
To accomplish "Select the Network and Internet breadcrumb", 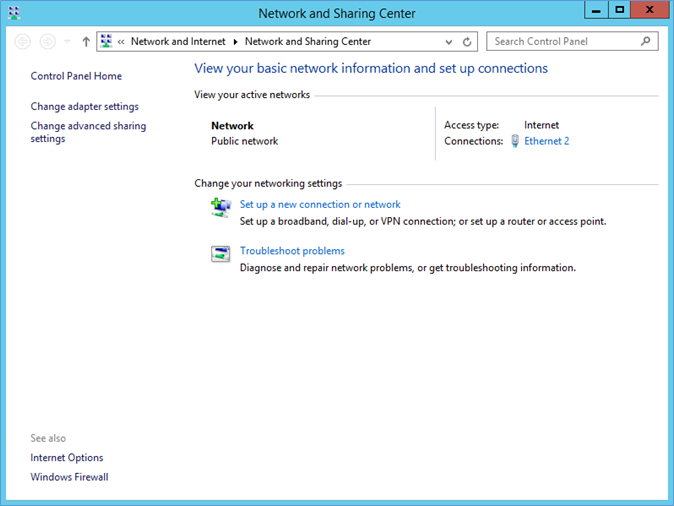I will pyautogui.click(x=178, y=41).
